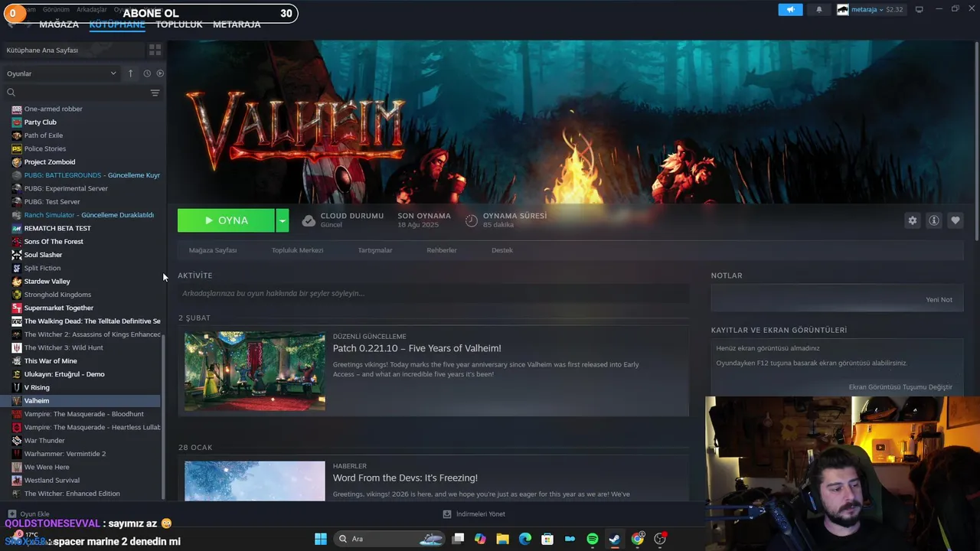Image resolution: width=980 pixels, height=551 pixels.
Task: Open the Big Picture monitor icon
Action: (919, 10)
